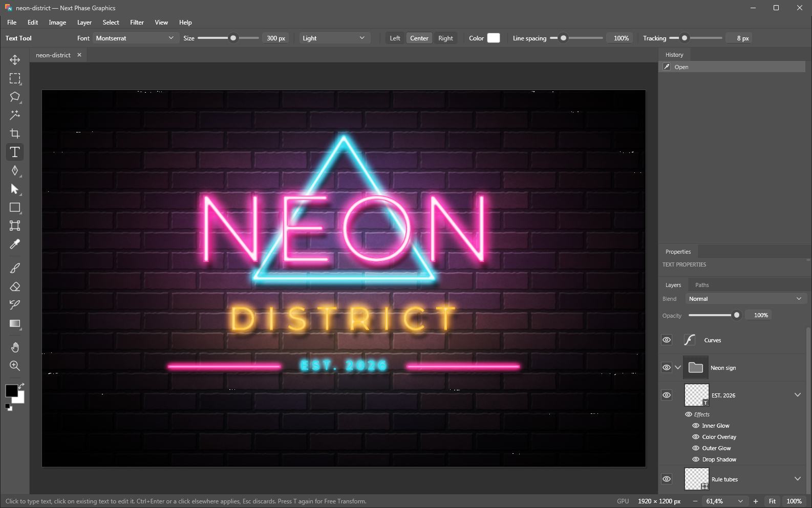Expand Rule tubes layer effects

click(798, 479)
